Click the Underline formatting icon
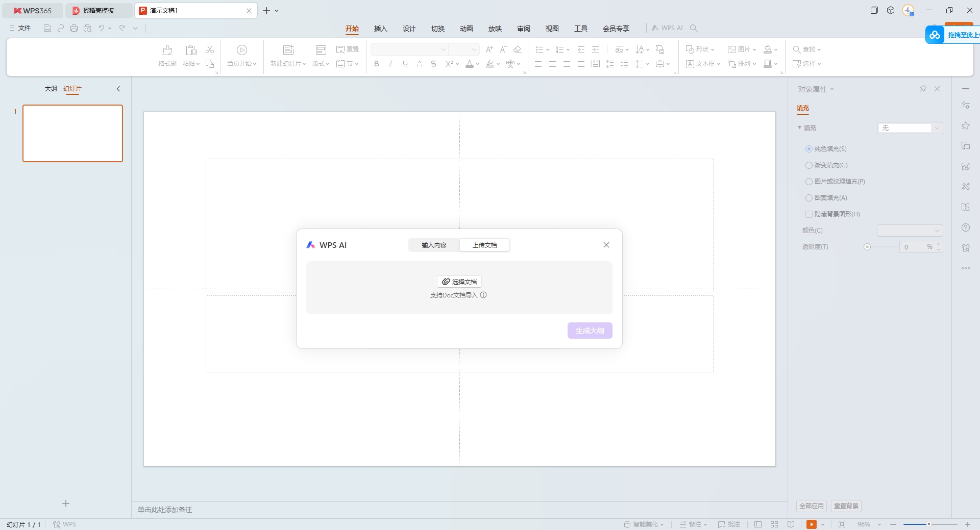Image resolution: width=980 pixels, height=530 pixels. [405, 64]
